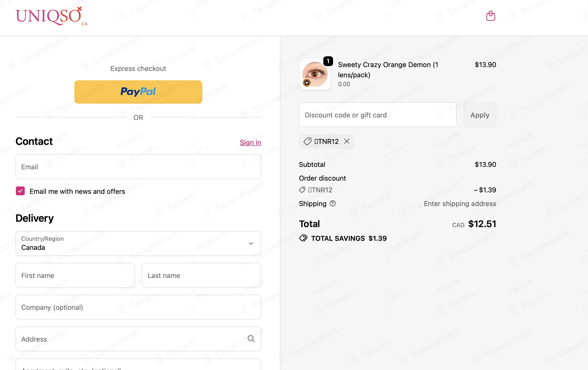Screen dimensions: 588x370
Task: Click the quantity badge on product image
Action: (328, 61)
